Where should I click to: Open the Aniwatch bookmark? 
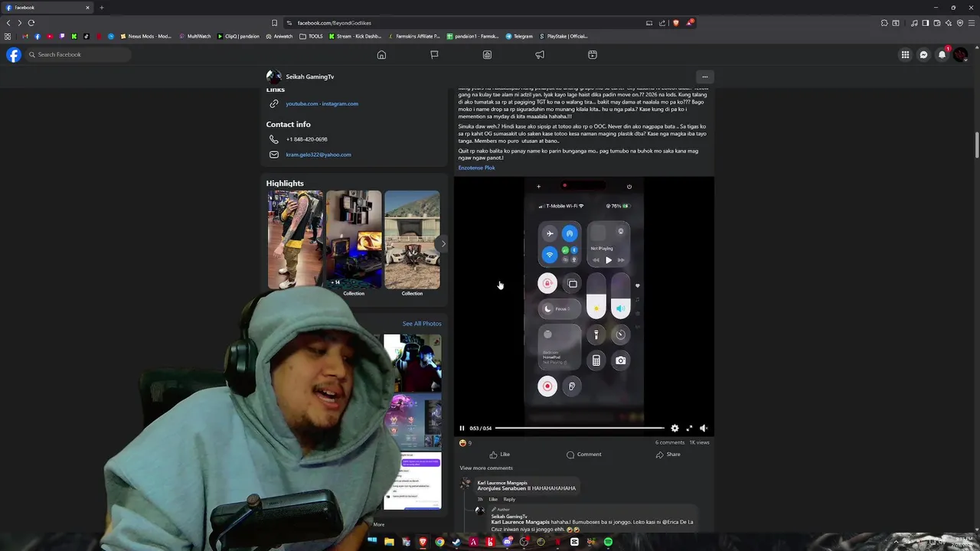pyautogui.click(x=279, y=36)
